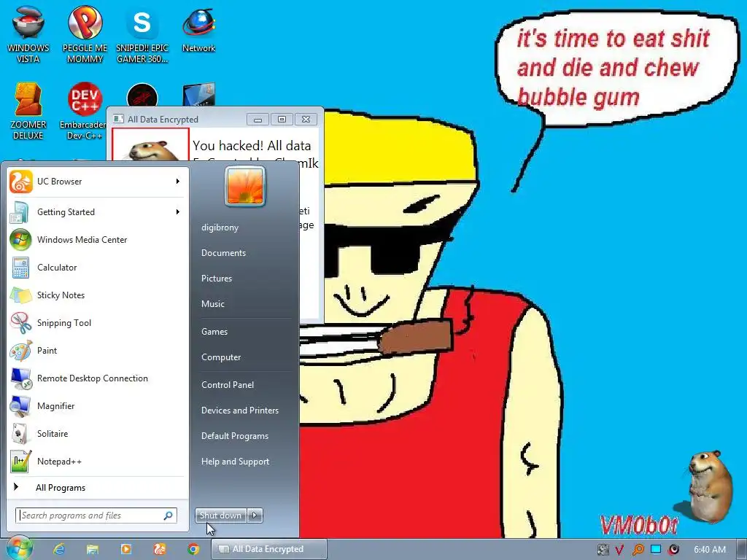Click the gopher image in All Data Encrypted window
This screenshot has width=747, height=560.
(x=150, y=145)
